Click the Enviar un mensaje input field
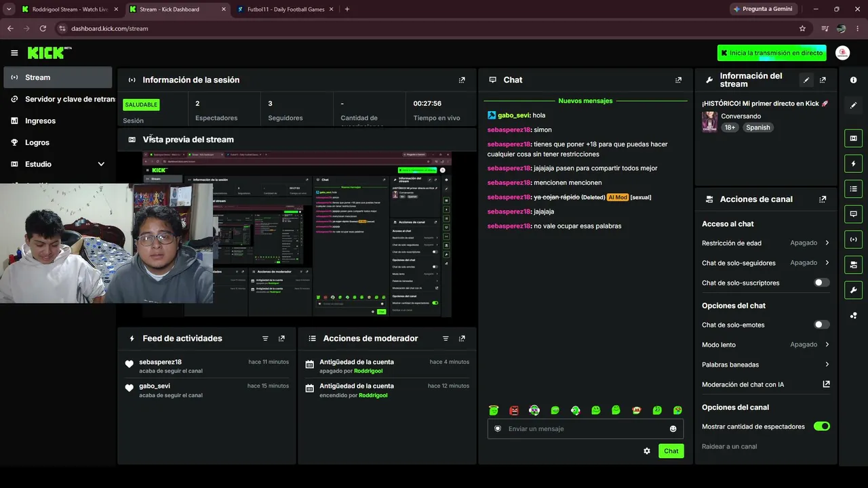868x488 pixels. 585,428
